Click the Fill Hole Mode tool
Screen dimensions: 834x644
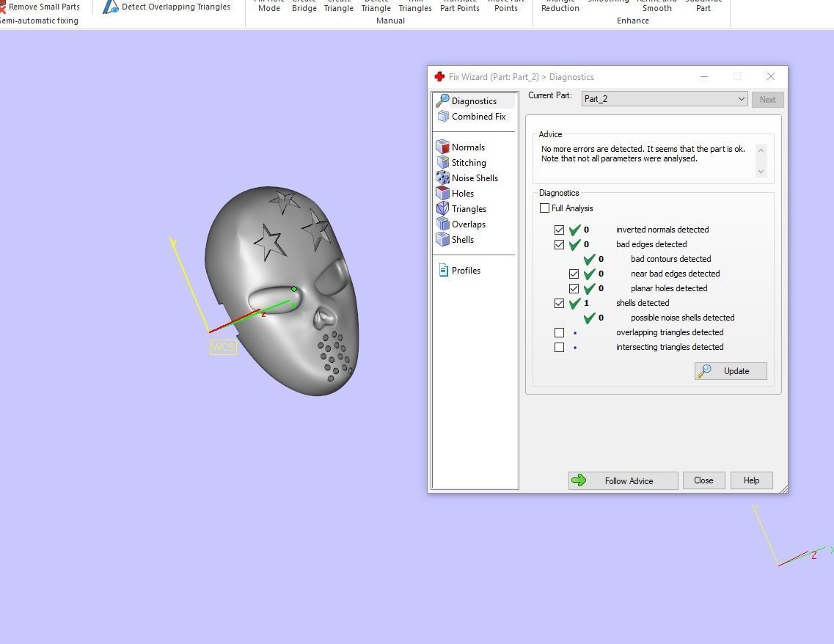click(x=268, y=5)
